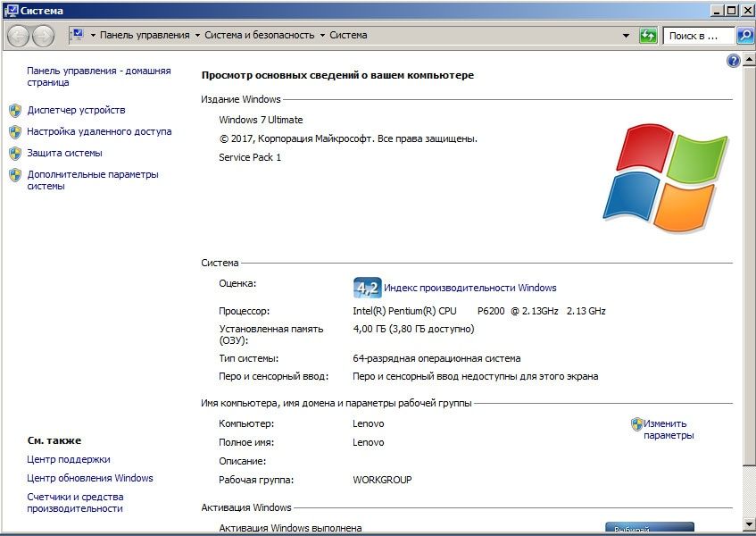This screenshot has height=536, width=756.
Task: Click the green refresh button
Action: coord(648,35)
